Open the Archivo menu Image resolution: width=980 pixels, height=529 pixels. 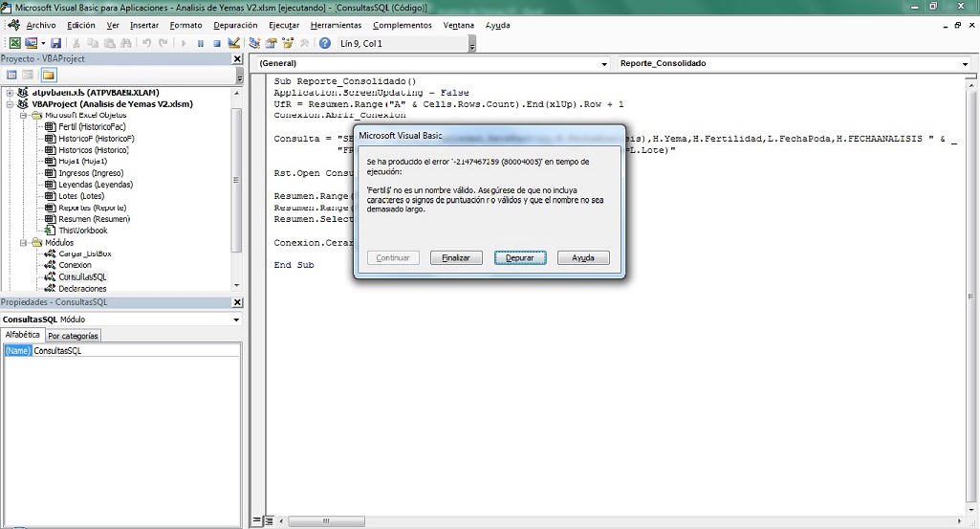coord(40,25)
